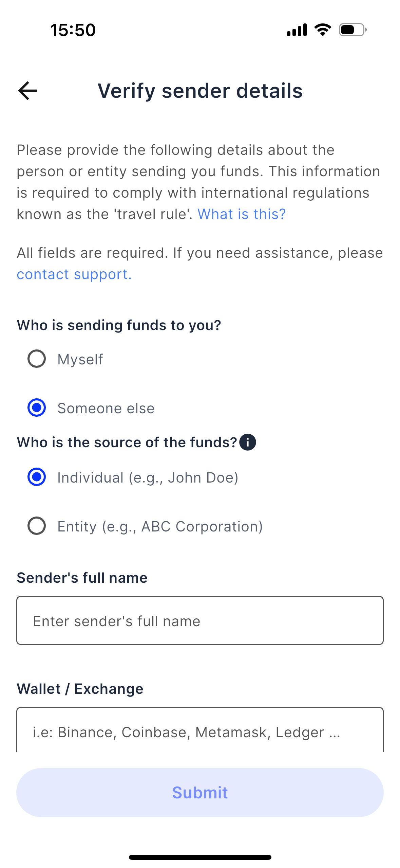Tap the home indicator bar
This screenshot has width=400, height=868.
pyautogui.click(x=200, y=857)
